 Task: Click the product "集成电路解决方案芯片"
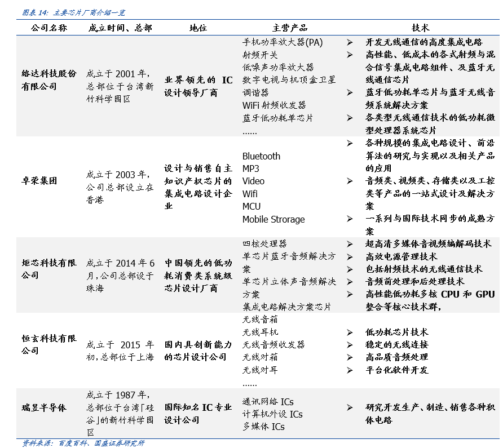286,307
